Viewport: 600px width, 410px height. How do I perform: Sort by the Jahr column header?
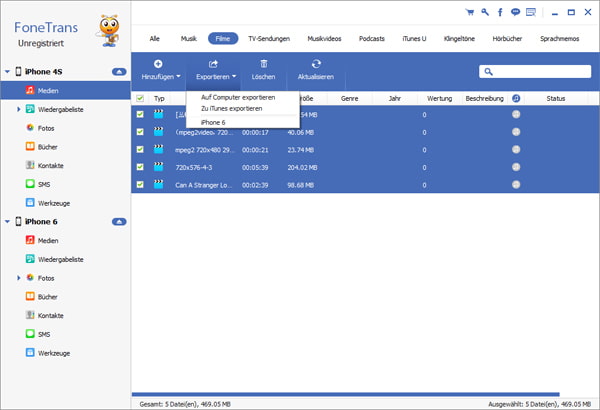[x=395, y=98]
